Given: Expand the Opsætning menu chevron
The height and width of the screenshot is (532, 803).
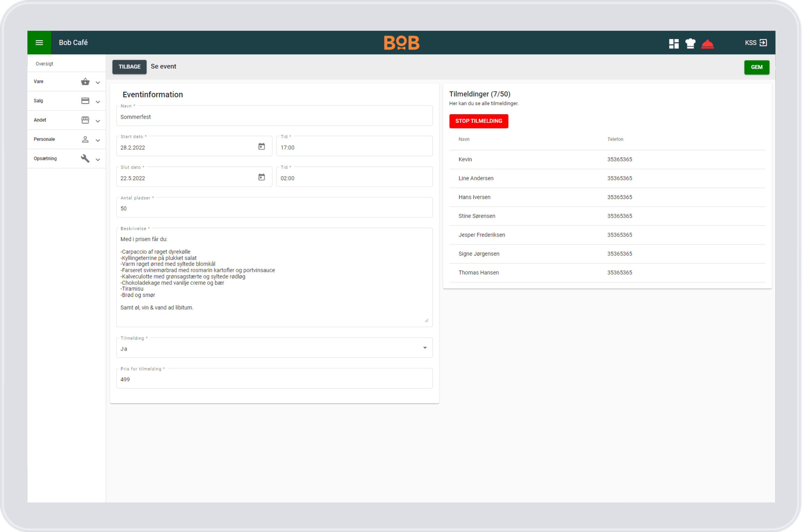Looking at the screenshot, I should click(98, 160).
